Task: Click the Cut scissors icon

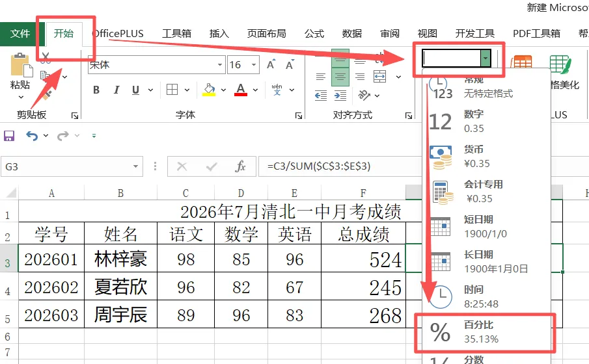Action: [x=46, y=57]
